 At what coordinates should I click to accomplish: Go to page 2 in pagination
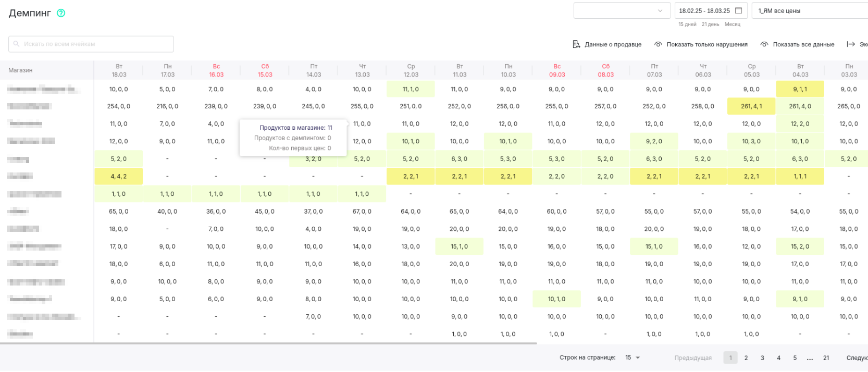coord(746,357)
